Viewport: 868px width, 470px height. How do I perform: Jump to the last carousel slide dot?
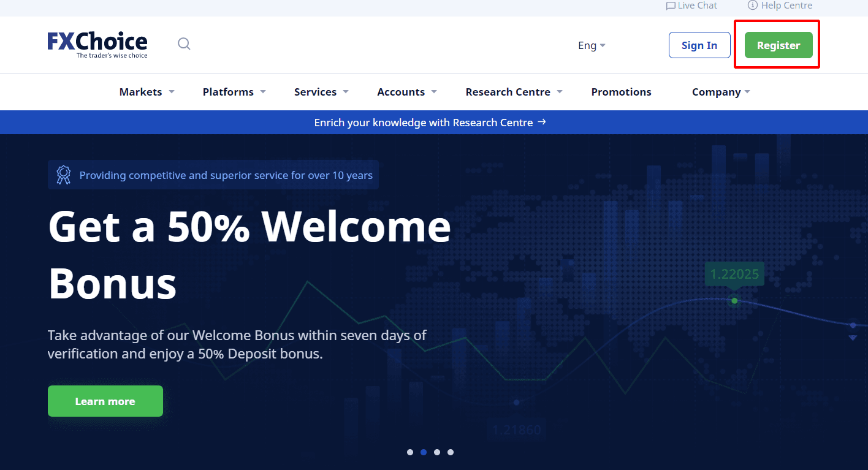pyautogui.click(x=451, y=452)
